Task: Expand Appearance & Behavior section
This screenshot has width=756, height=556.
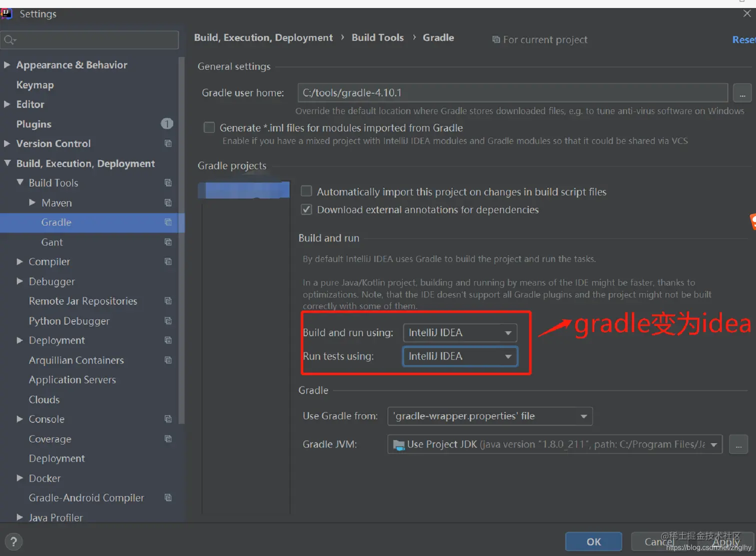Action: (7, 64)
